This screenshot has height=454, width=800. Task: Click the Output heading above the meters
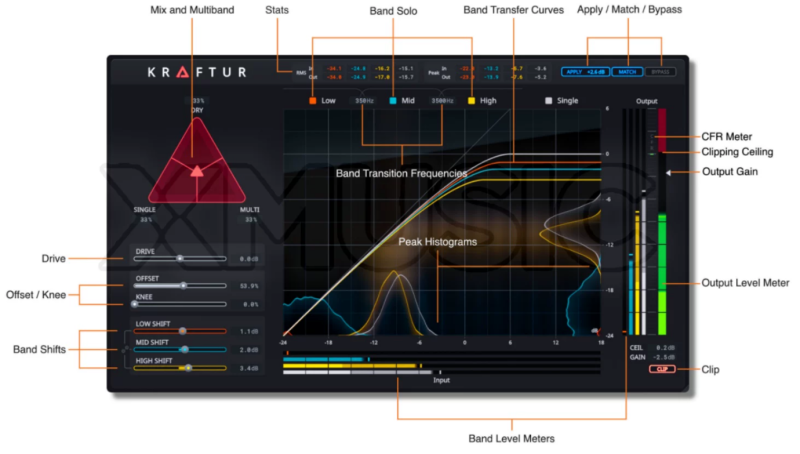pos(646,101)
